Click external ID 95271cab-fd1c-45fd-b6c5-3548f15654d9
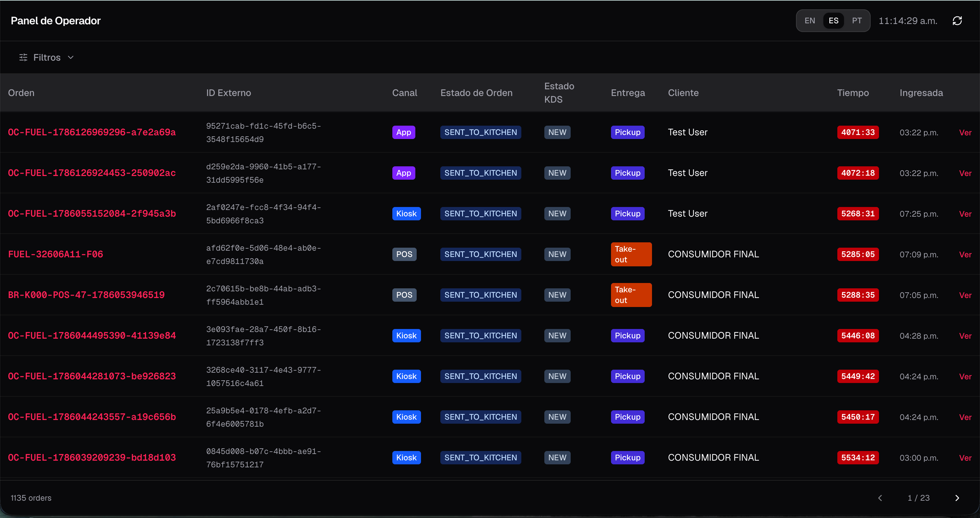 point(264,133)
